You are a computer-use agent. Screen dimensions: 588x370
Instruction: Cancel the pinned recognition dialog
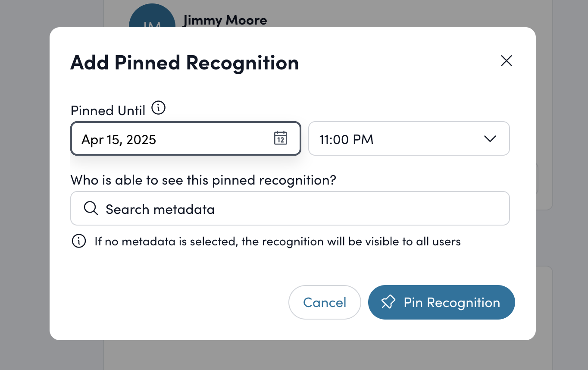point(325,302)
